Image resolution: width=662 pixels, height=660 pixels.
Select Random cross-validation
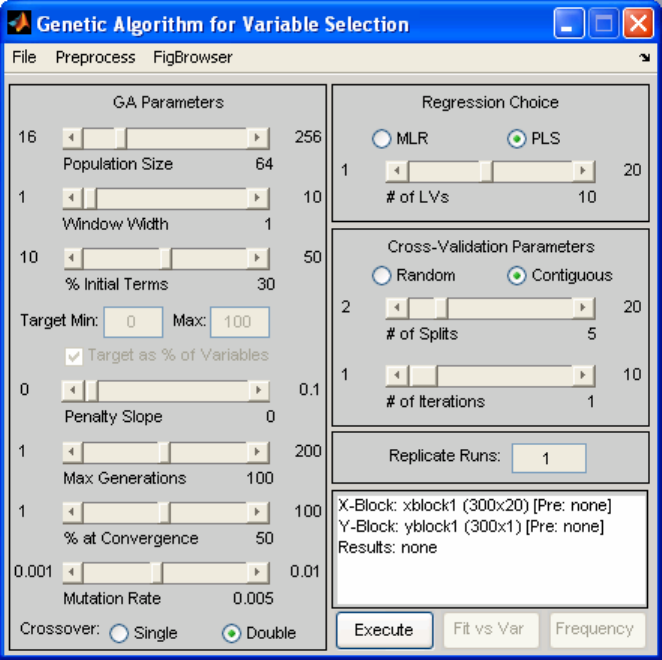381,276
